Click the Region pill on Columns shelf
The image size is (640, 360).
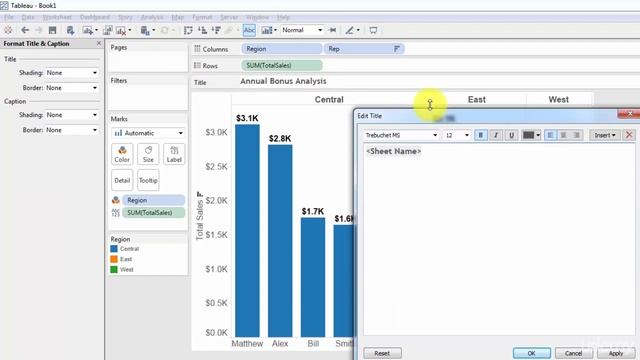281,49
